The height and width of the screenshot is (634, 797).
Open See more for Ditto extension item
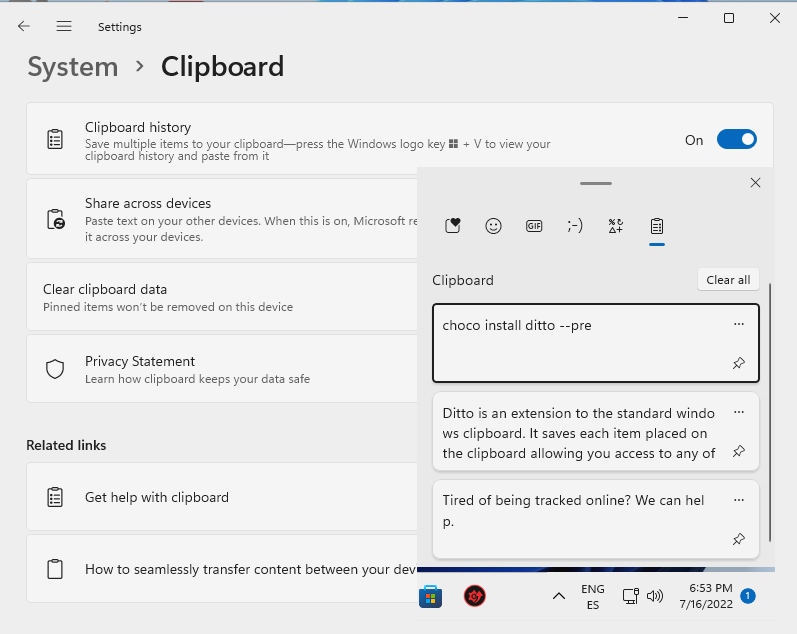click(739, 412)
